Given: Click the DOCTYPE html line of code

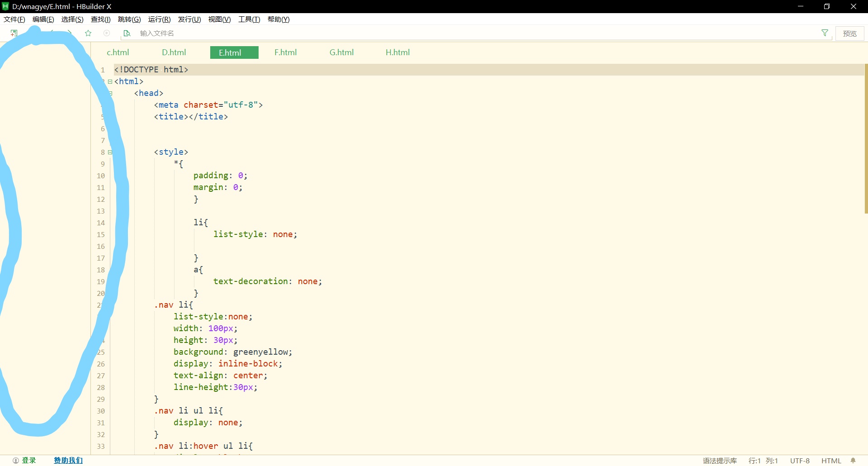Looking at the screenshot, I should [x=151, y=70].
